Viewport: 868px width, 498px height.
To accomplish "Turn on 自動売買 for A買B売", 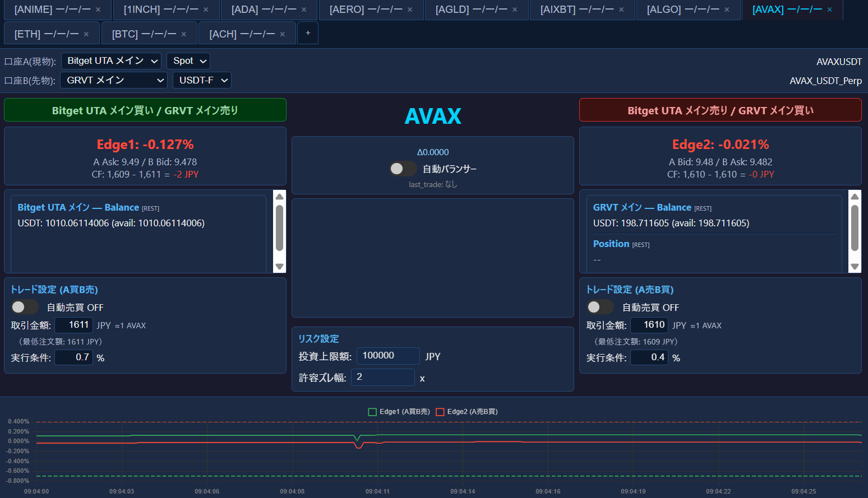I will 25,307.
